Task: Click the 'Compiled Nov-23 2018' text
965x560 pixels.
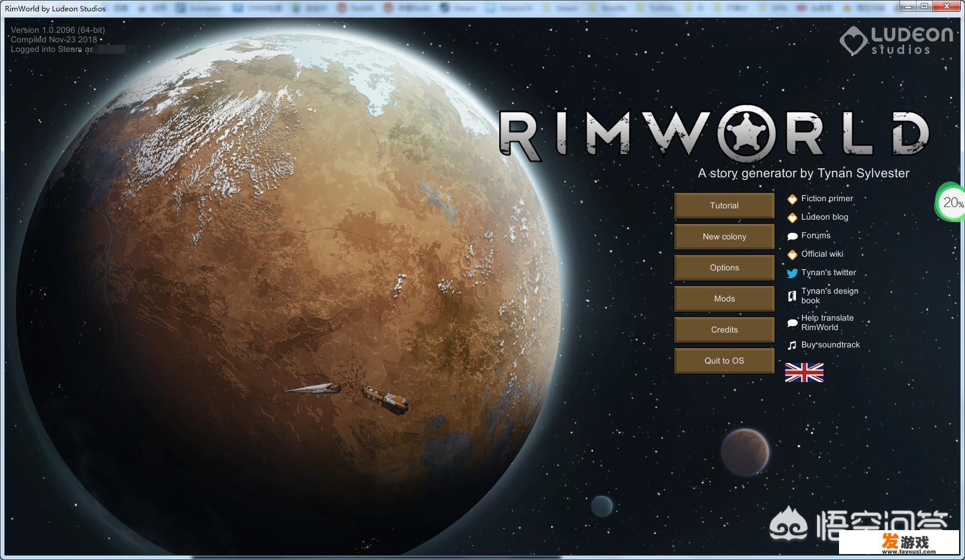Action: [x=54, y=39]
